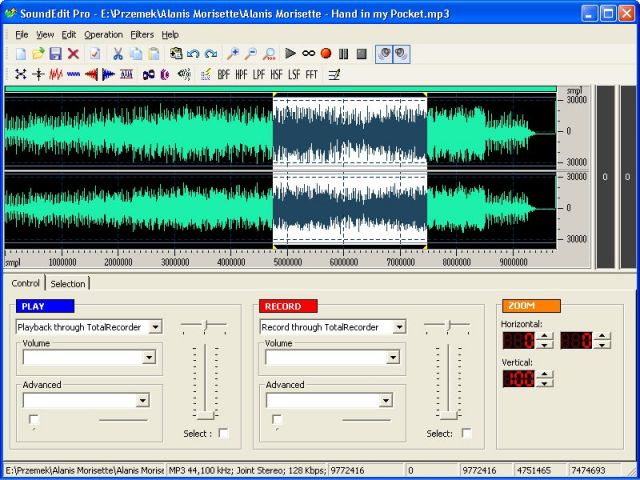Screen dimensions: 640x480
Task: Tick the Select checkbox in the RECORD panel
Action: tap(467, 433)
